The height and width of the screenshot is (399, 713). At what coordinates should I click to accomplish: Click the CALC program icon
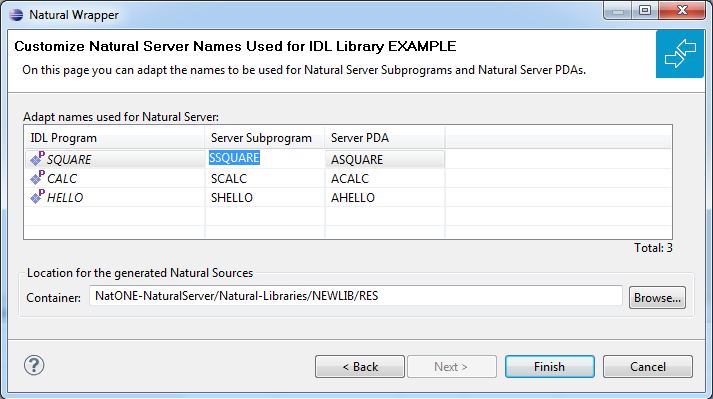(37, 177)
